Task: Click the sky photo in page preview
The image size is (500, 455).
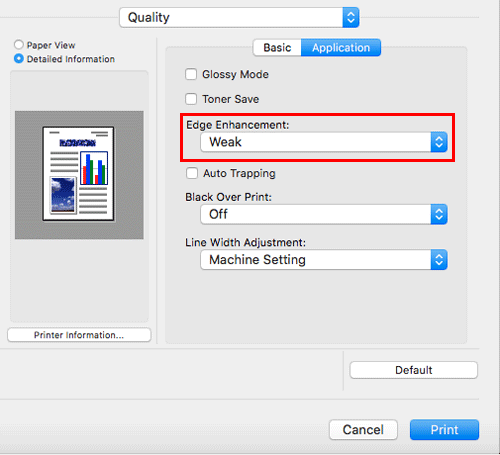Action: click(63, 195)
